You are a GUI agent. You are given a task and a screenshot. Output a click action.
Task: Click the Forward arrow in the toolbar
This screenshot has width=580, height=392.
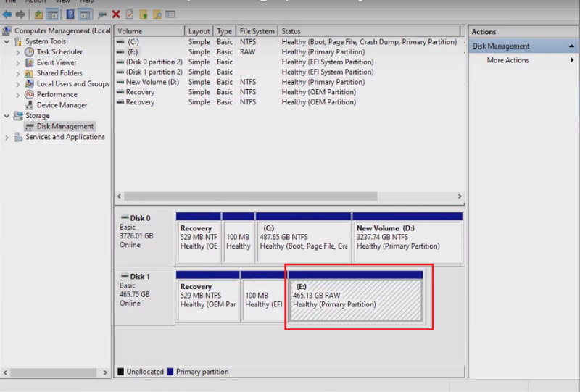point(20,14)
